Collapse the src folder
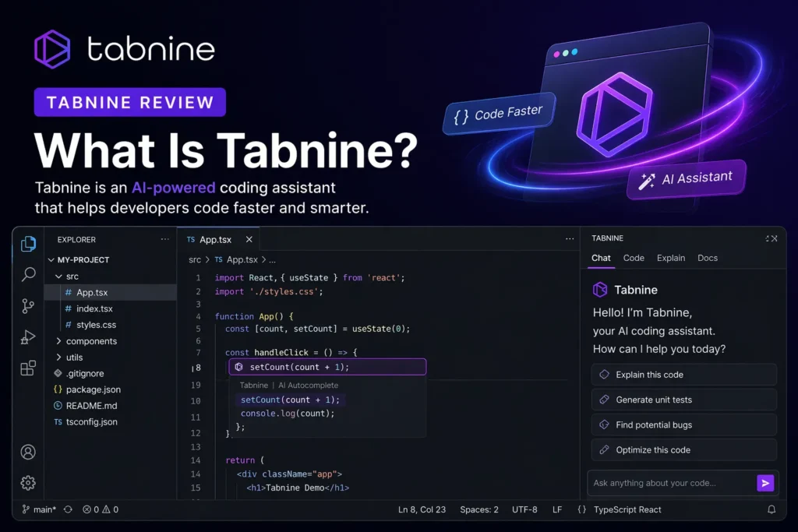 pos(58,277)
